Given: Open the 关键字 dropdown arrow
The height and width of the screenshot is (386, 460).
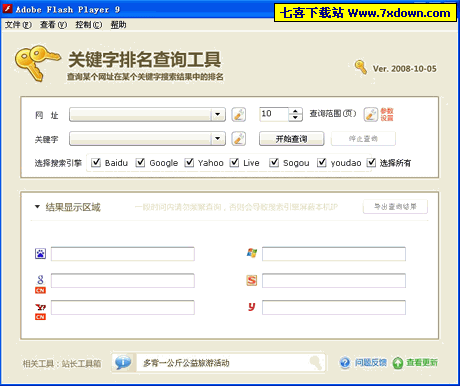Looking at the screenshot, I should pyautogui.click(x=218, y=138).
